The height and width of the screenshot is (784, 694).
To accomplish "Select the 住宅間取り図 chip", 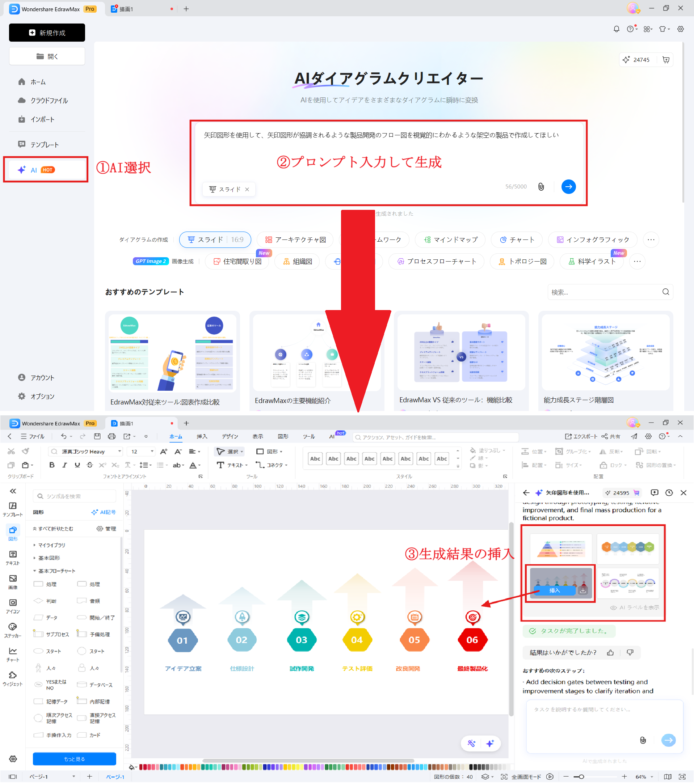I will [x=237, y=262].
